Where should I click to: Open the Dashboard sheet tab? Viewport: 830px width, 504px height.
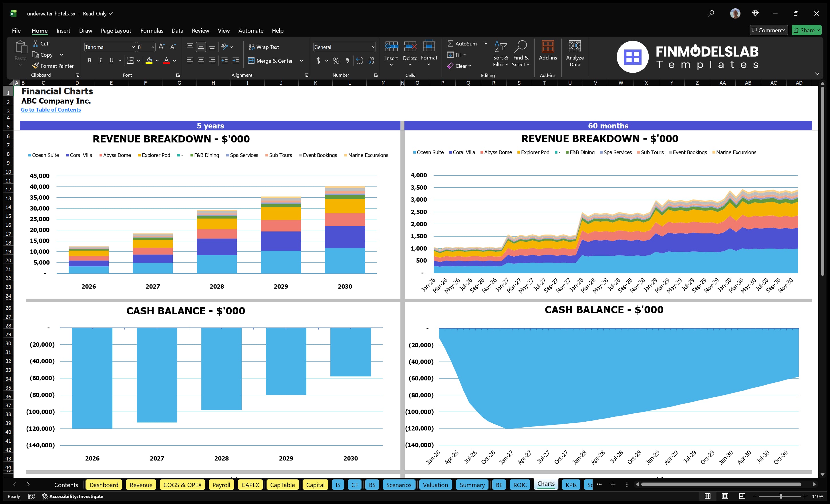coord(104,485)
